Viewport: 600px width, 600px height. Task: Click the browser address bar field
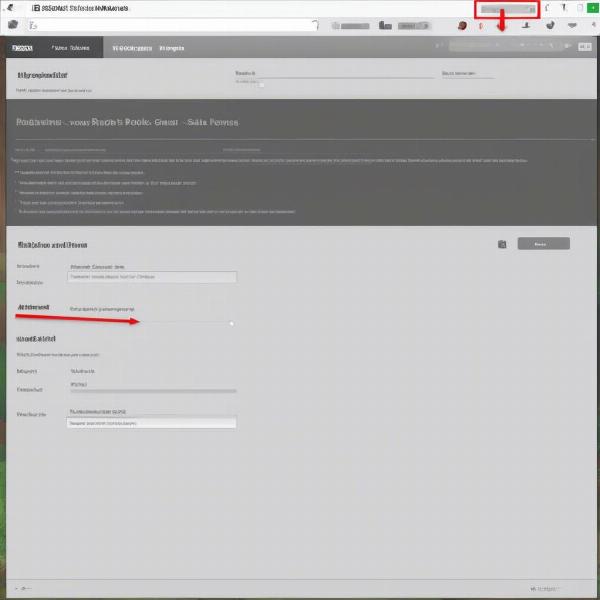tap(174, 26)
